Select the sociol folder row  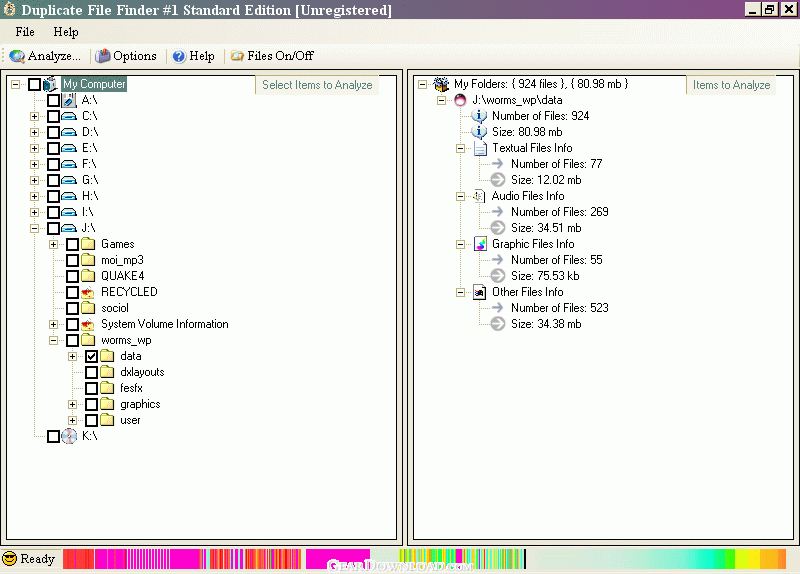tap(115, 308)
